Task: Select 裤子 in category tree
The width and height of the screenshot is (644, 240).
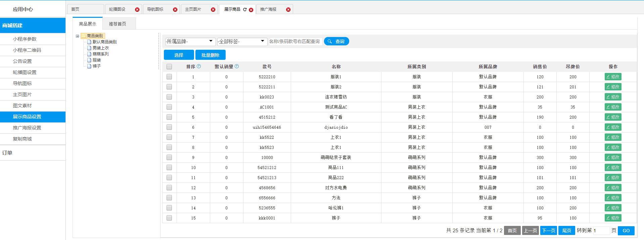Action: (x=96, y=66)
